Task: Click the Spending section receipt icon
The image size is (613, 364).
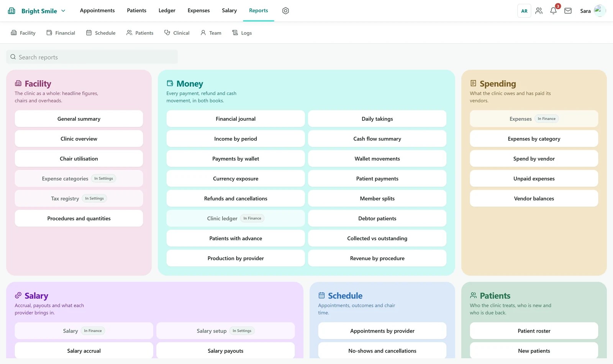Action: [x=473, y=83]
